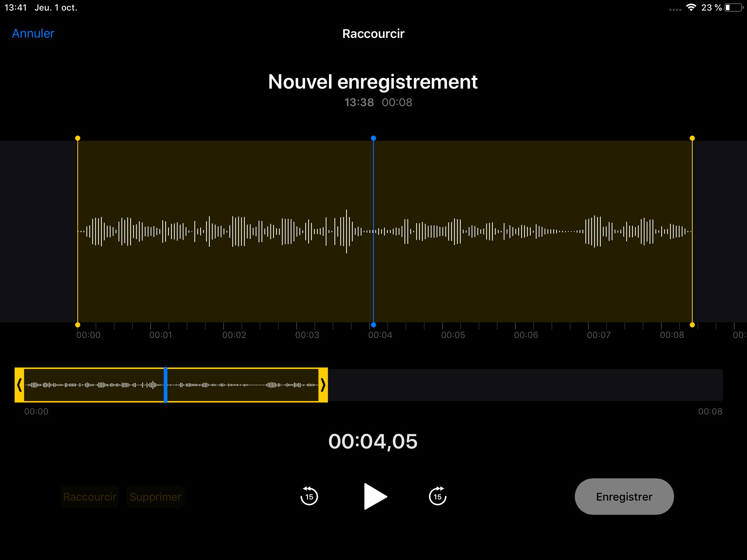Tap empty overview track past trim selection

pyautogui.click(x=525, y=385)
